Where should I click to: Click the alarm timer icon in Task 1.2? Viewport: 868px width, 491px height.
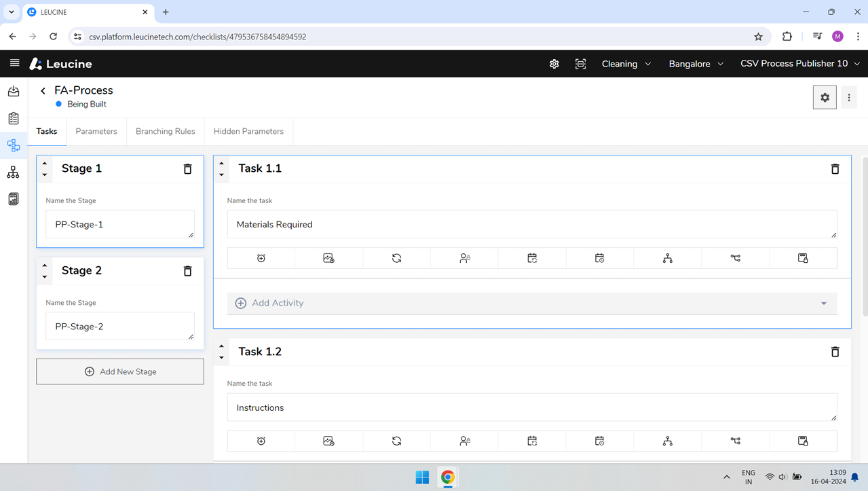(261, 441)
